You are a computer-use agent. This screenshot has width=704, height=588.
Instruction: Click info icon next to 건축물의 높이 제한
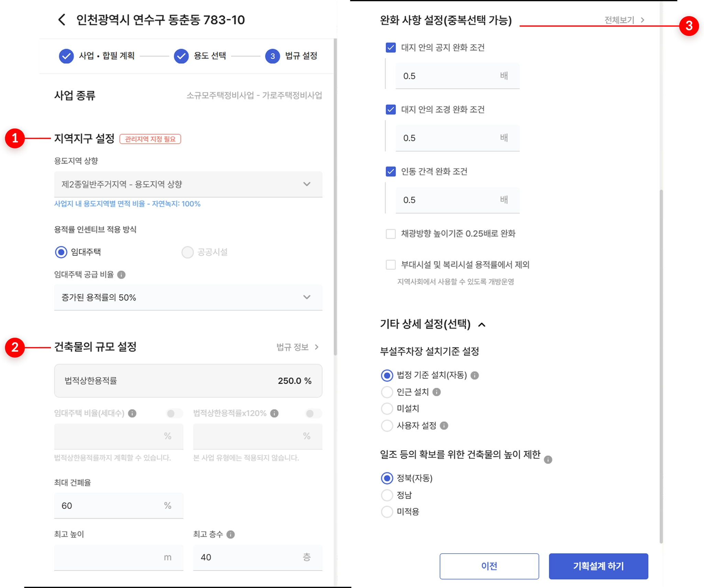point(548,459)
